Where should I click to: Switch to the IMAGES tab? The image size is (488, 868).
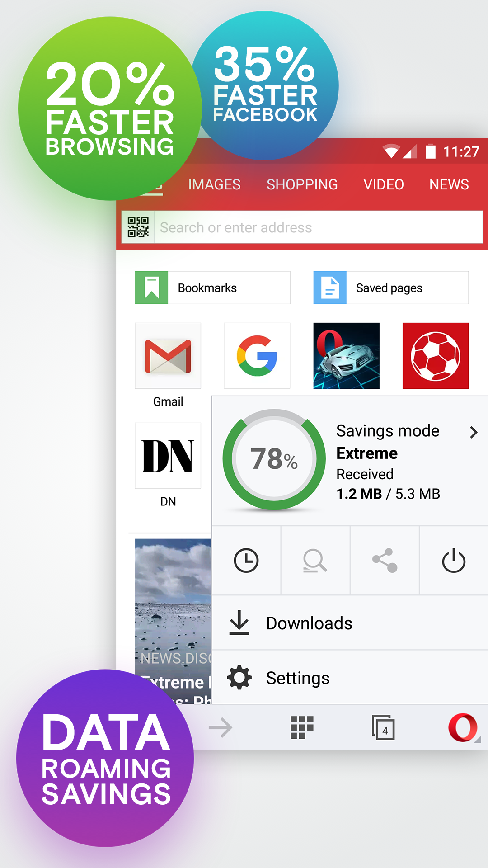[x=214, y=184]
